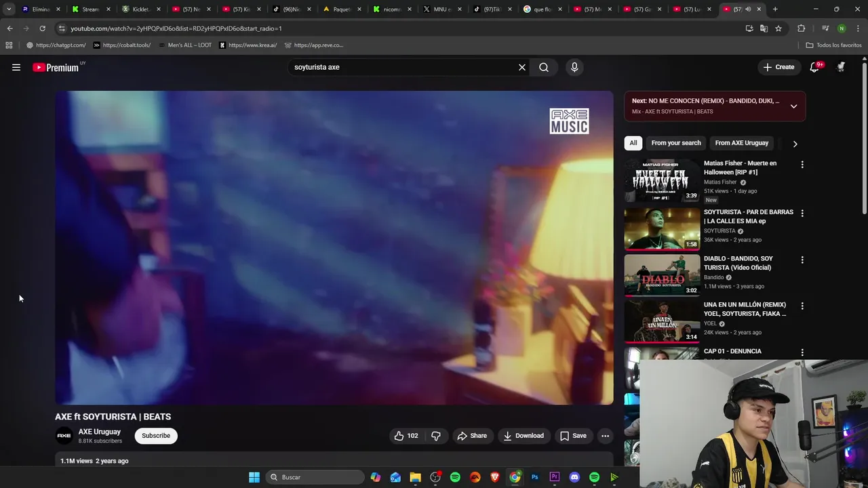Open the browser extensions puzzle icon
Screen dimensions: 868x488
pyautogui.click(x=802, y=28)
